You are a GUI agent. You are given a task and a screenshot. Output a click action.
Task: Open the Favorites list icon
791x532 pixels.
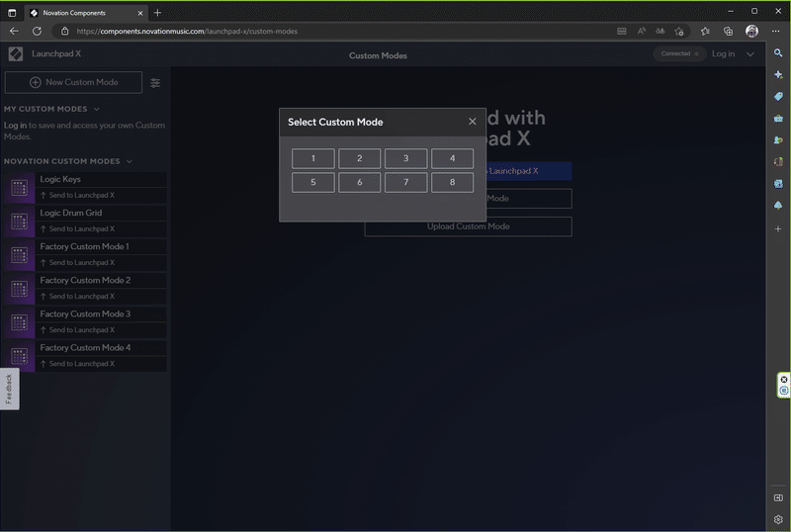click(705, 32)
